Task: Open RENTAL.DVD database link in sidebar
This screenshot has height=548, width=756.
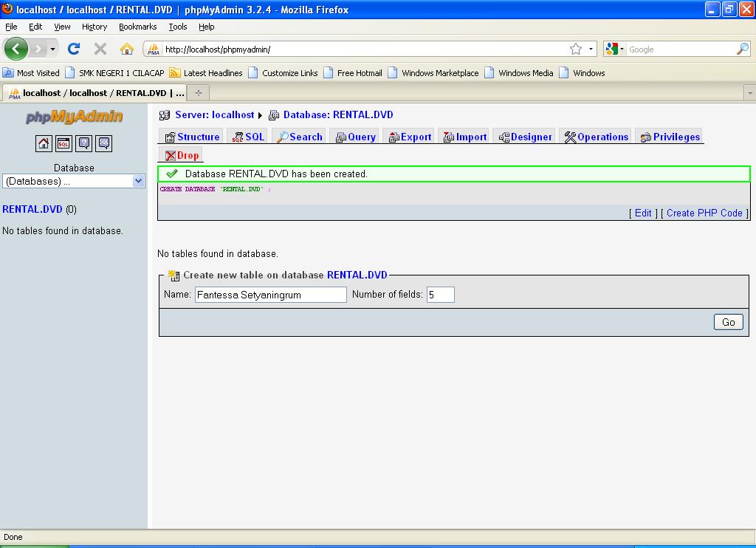Action: point(32,209)
